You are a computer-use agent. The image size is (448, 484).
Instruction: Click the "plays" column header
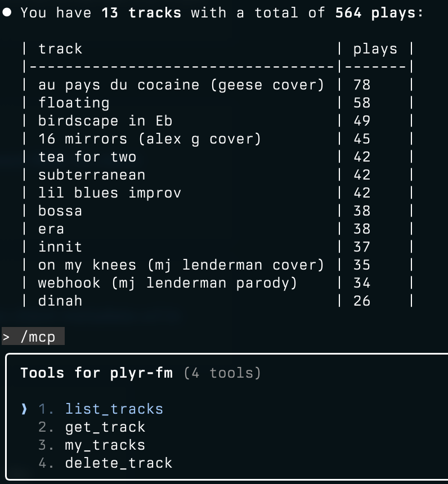click(x=375, y=49)
